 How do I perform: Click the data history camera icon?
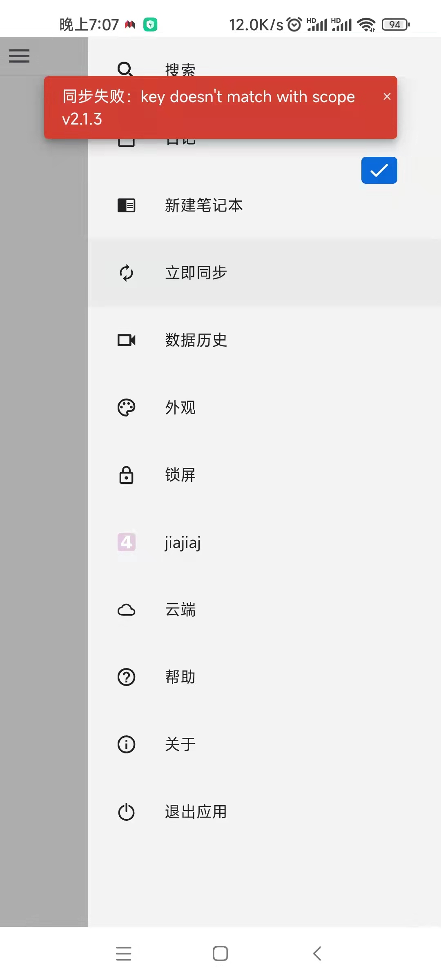[126, 340]
